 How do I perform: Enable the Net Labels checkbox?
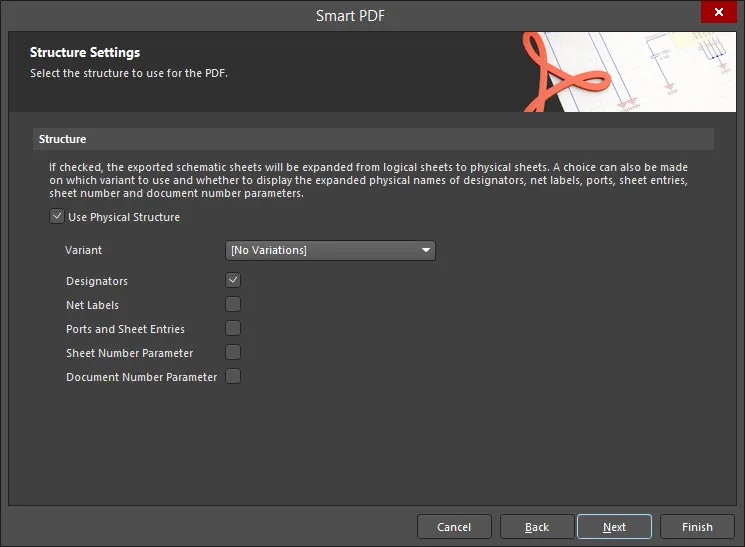(233, 305)
